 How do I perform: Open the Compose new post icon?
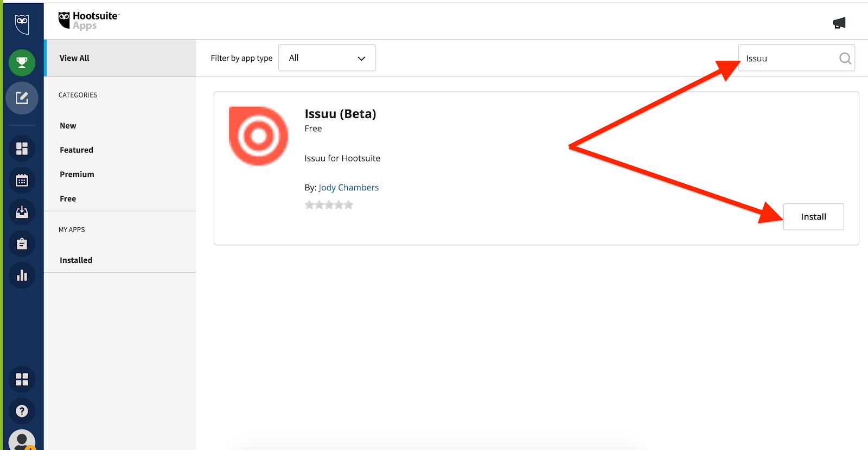pyautogui.click(x=22, y=98)
